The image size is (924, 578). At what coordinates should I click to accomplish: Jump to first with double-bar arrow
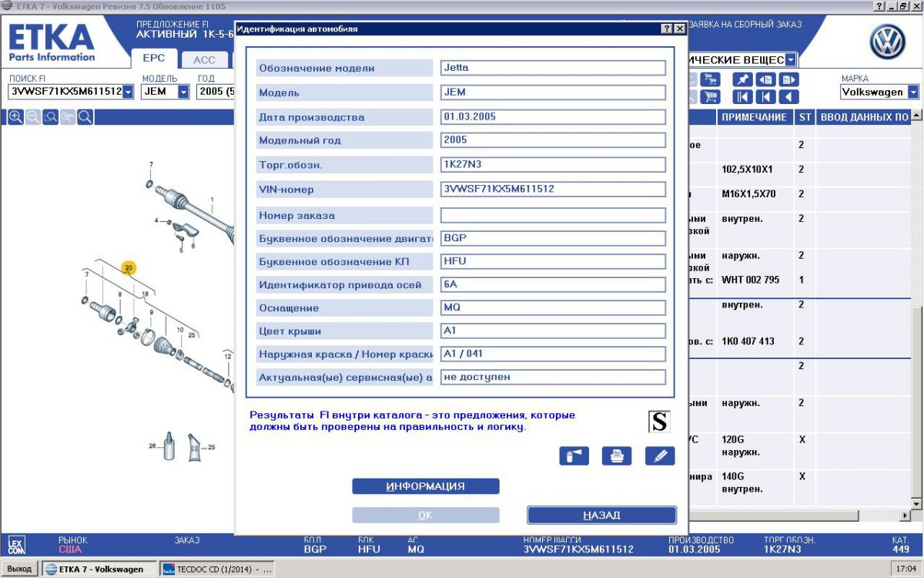tap(742, 97)
